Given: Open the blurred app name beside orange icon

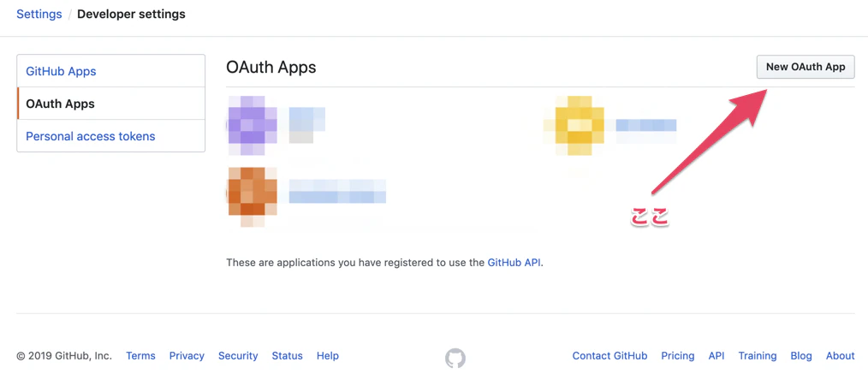Looking at the screenshot, I should click(x=337, y=192).
